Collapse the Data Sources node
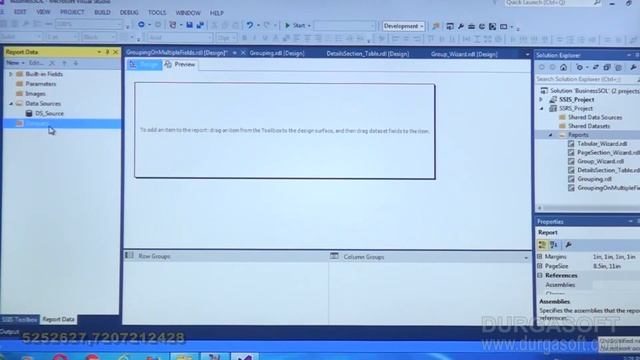This screenshot has height=360, width=640. 11,104
